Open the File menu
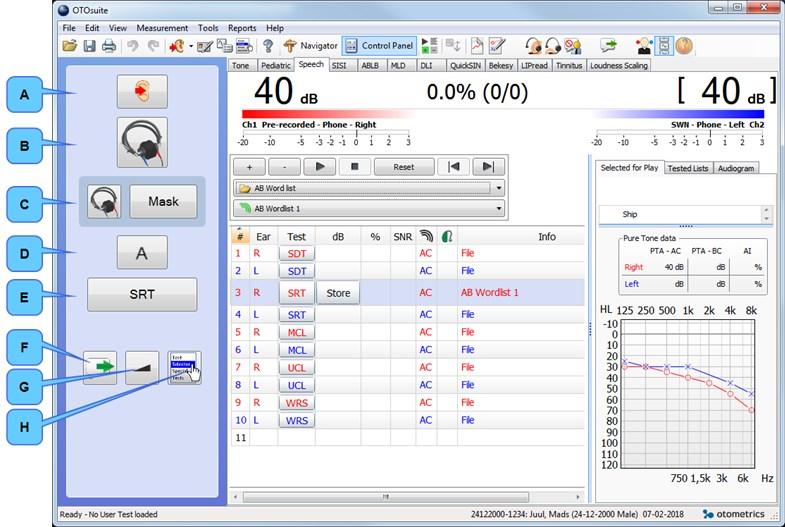The image size is (785, 527). pos(69,28)
